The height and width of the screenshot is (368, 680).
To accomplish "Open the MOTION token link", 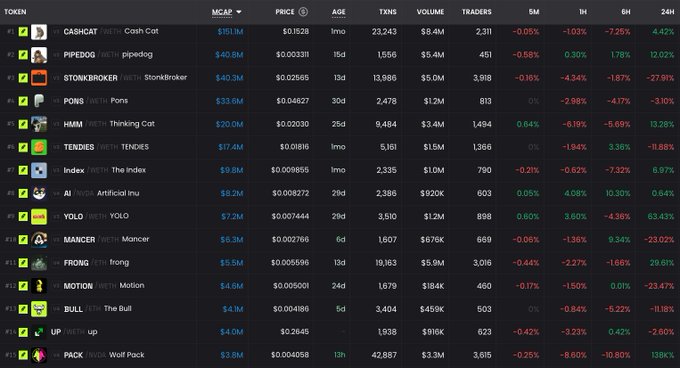I will (x=78, y=286).
